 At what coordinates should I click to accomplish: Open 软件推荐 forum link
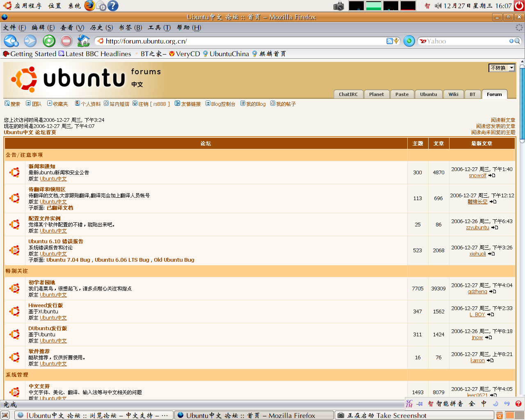pyautogui.click(x=39, y=351)
